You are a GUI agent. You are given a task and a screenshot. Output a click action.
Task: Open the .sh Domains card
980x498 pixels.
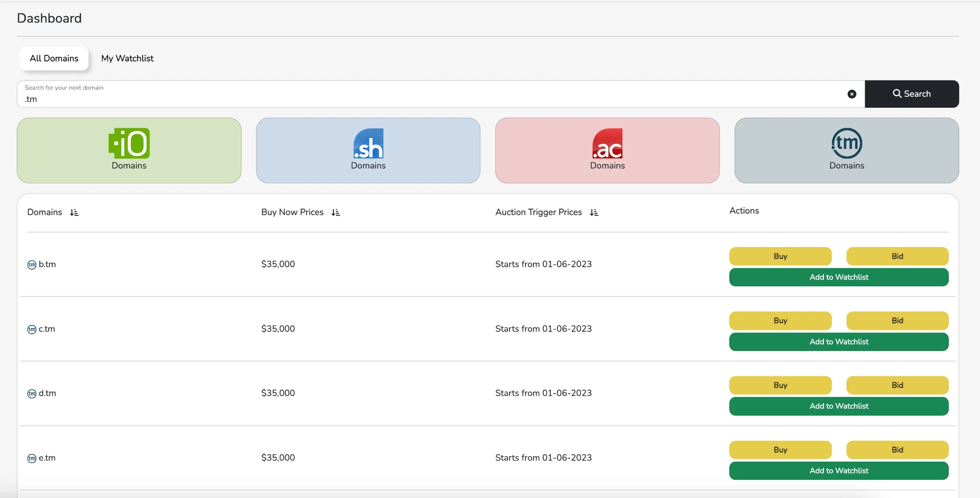(368, 150)
